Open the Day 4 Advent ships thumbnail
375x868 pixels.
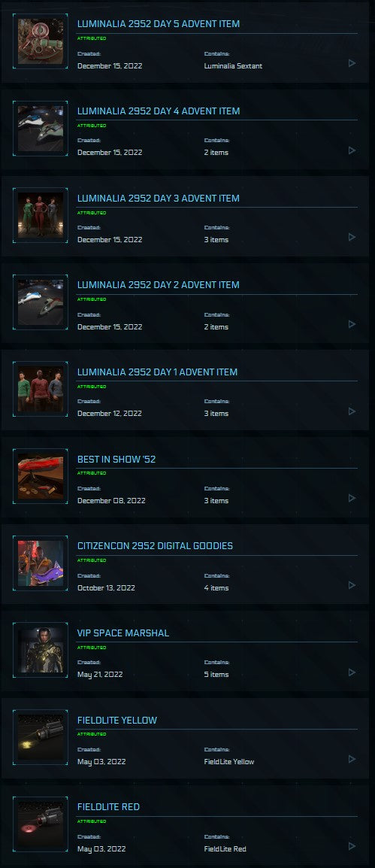point(41,129)
